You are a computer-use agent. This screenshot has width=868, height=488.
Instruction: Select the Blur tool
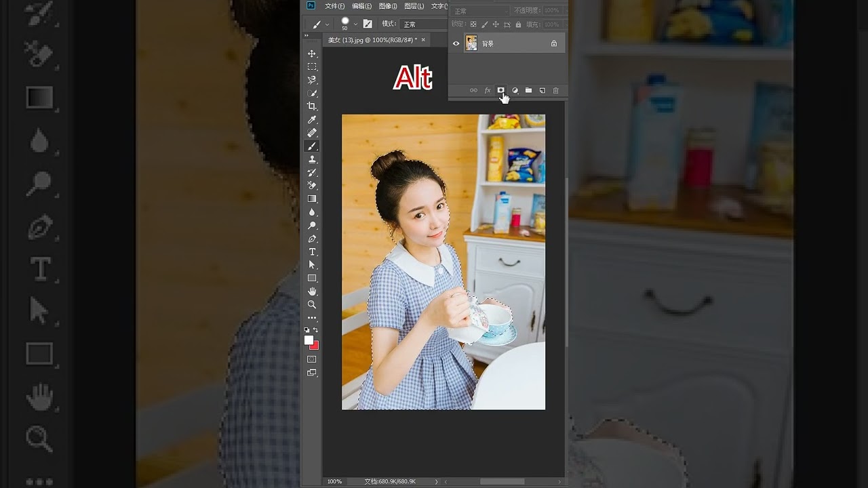tap(312, 212)
